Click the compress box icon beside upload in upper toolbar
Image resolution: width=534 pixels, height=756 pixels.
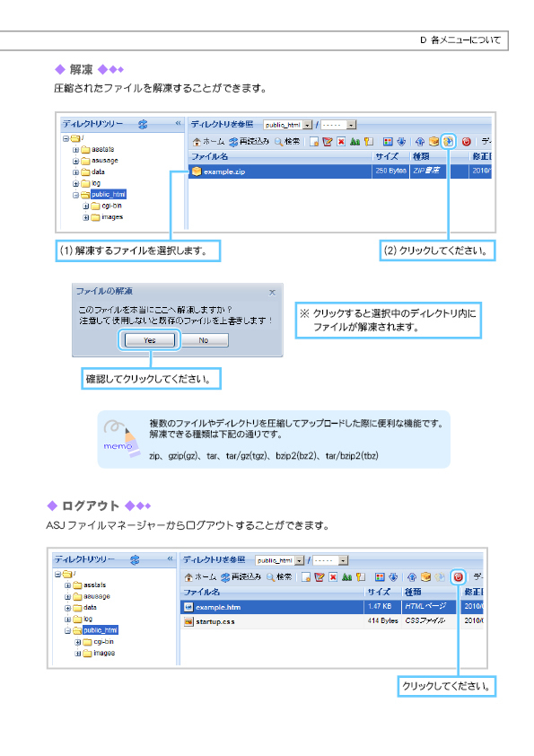(x=433, y=141)
